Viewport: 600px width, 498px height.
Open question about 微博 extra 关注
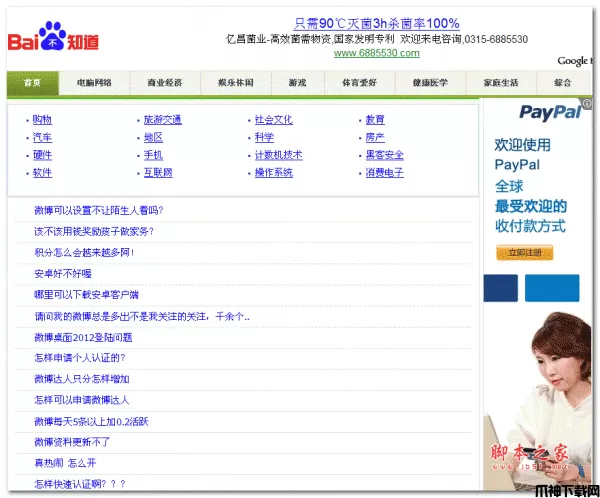(142, 317)
